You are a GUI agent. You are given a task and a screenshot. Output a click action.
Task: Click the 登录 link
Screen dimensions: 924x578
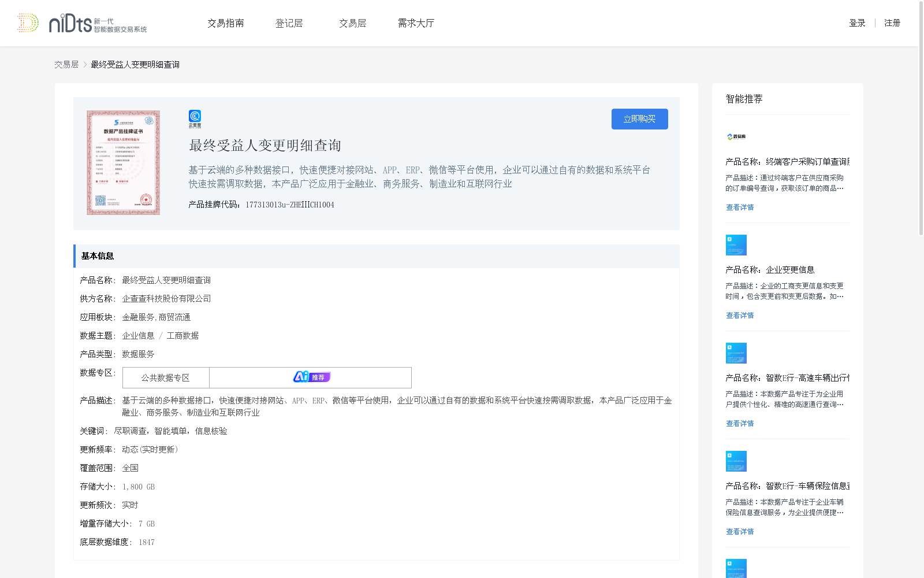[x=857, y=23]
